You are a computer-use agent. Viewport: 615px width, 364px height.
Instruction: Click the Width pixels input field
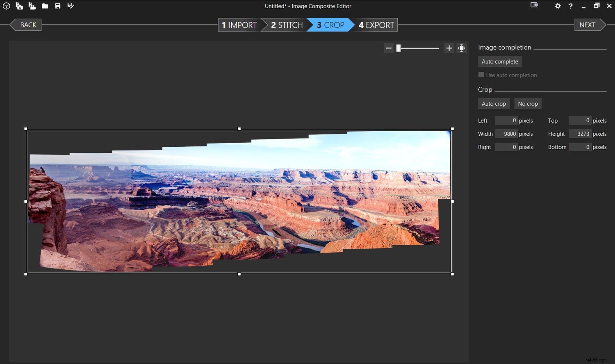click(506, 134)
